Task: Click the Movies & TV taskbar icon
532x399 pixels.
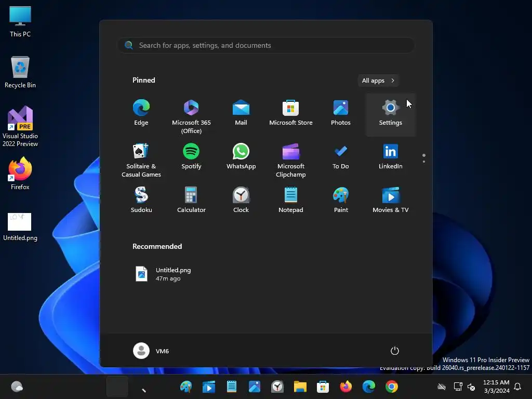Action: pyautogui.click(x=209, y=387)
